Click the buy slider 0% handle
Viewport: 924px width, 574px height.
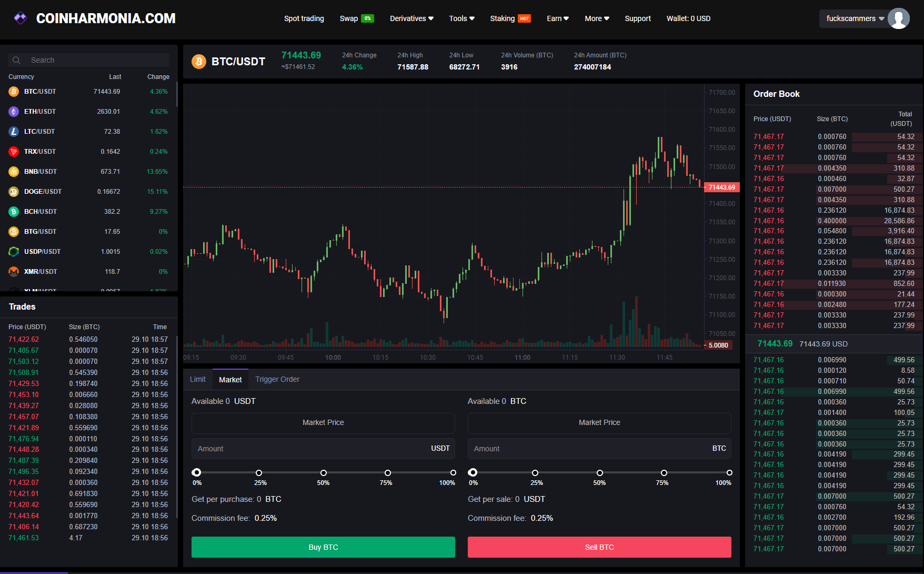[x=196, y=472]
